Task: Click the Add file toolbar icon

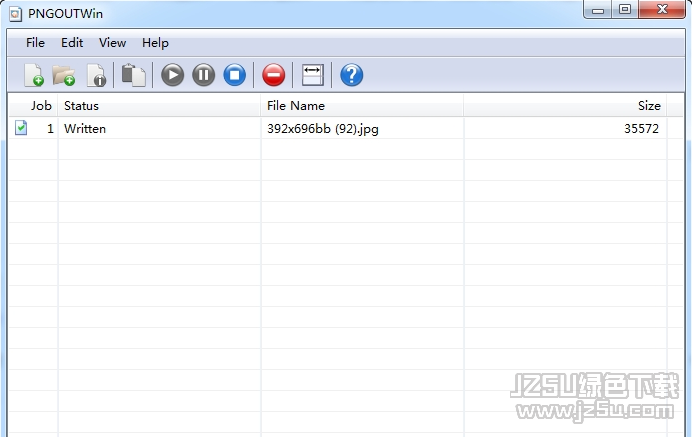Action: (34, 75)
